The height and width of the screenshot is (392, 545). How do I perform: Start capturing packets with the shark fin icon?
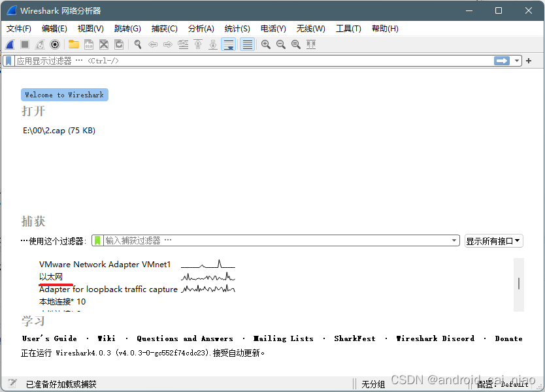[10, 44]
